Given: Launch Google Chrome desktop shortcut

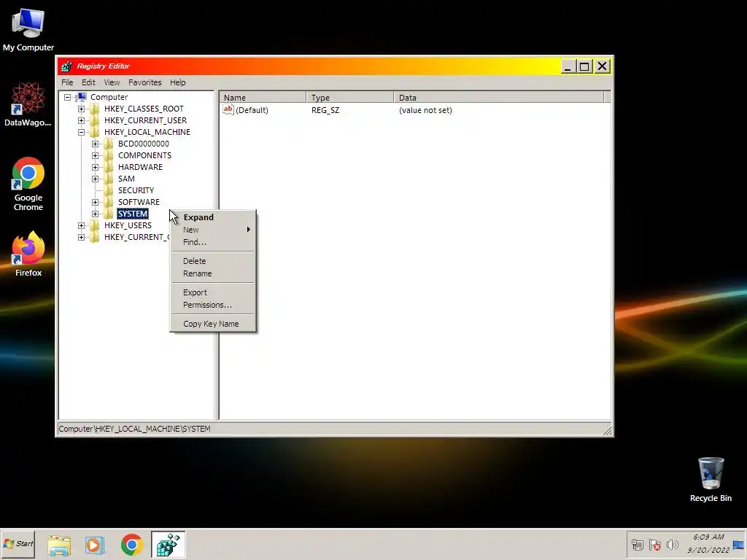Looking at the screenshot, I should point(28,183).
